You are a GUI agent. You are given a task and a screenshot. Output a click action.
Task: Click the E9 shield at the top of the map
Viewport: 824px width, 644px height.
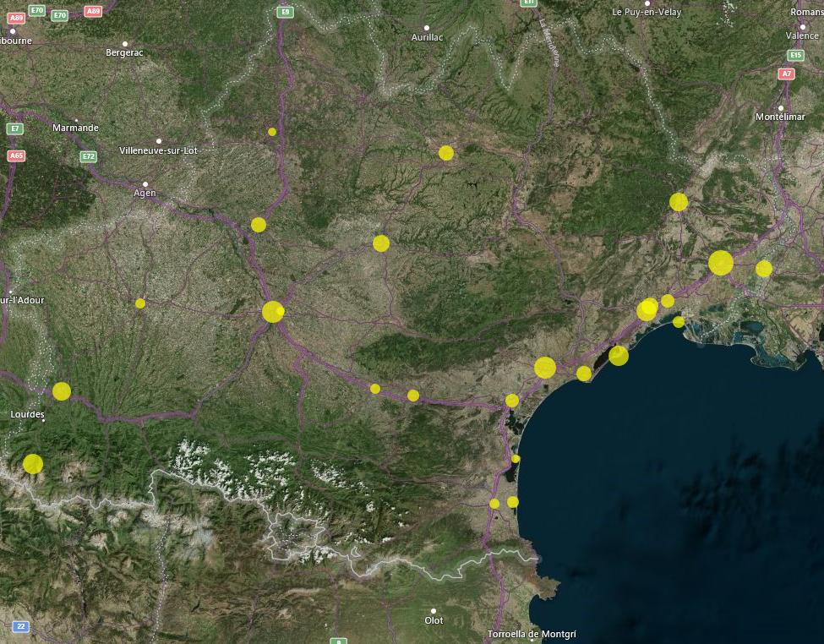(x=284, y=12)
